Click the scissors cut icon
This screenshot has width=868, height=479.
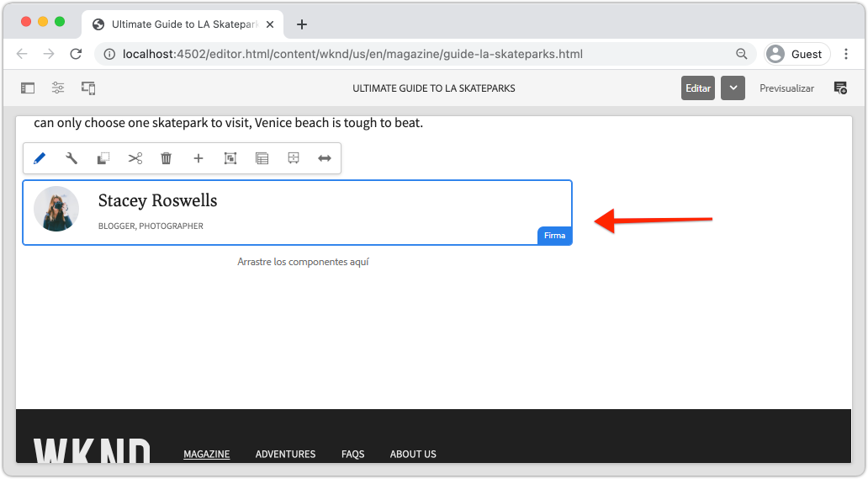135,158
